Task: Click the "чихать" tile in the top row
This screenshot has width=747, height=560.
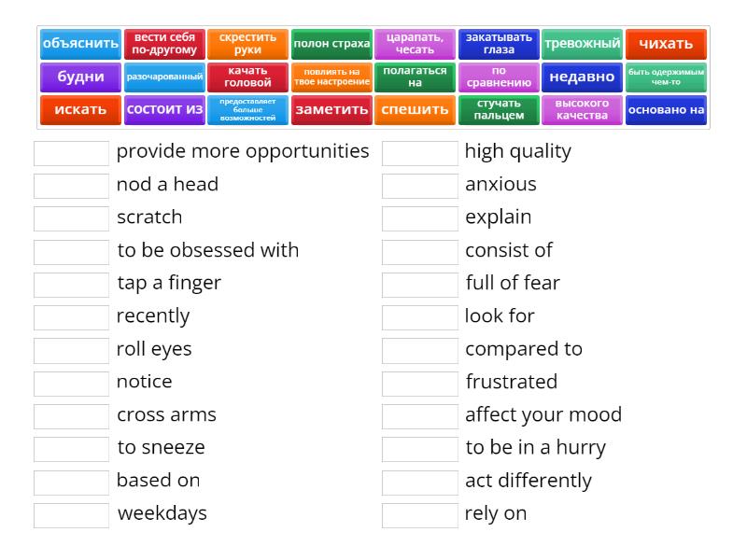Action: pos(666,43)
